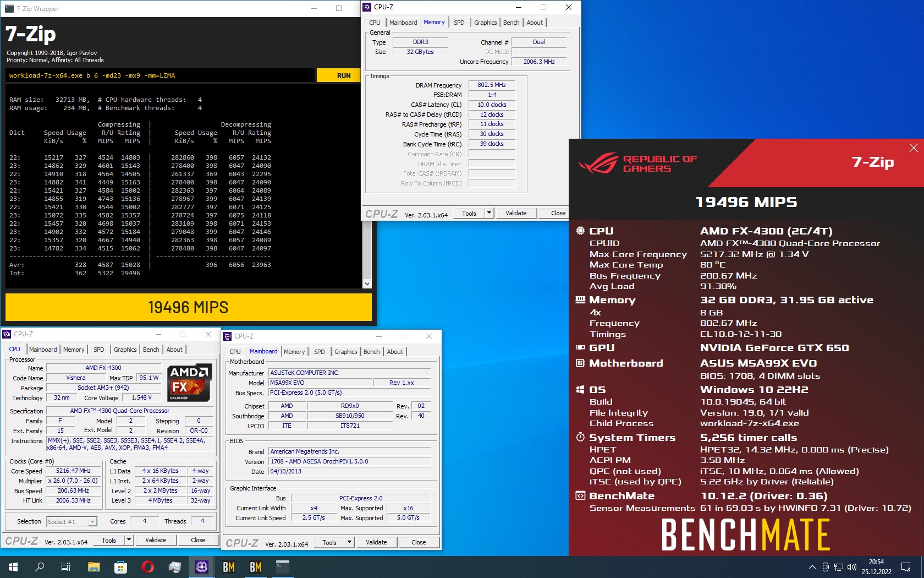Launch Opera browser from taskbar

(x=147, y=566)
